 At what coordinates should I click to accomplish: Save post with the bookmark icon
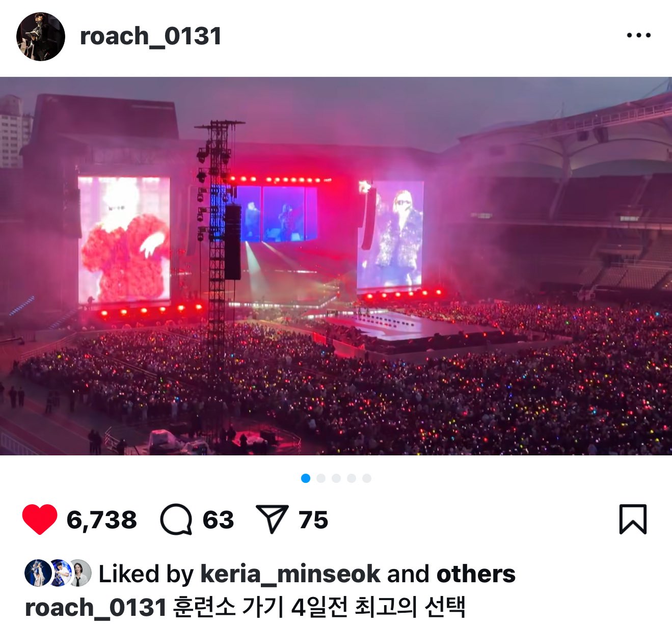coord(633,519)
